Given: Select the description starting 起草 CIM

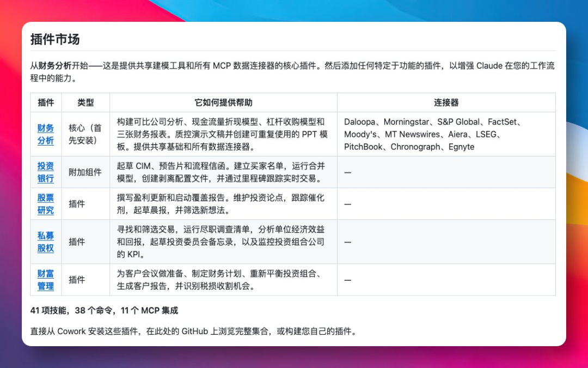Looking at the screenshot, I should 221,172.
